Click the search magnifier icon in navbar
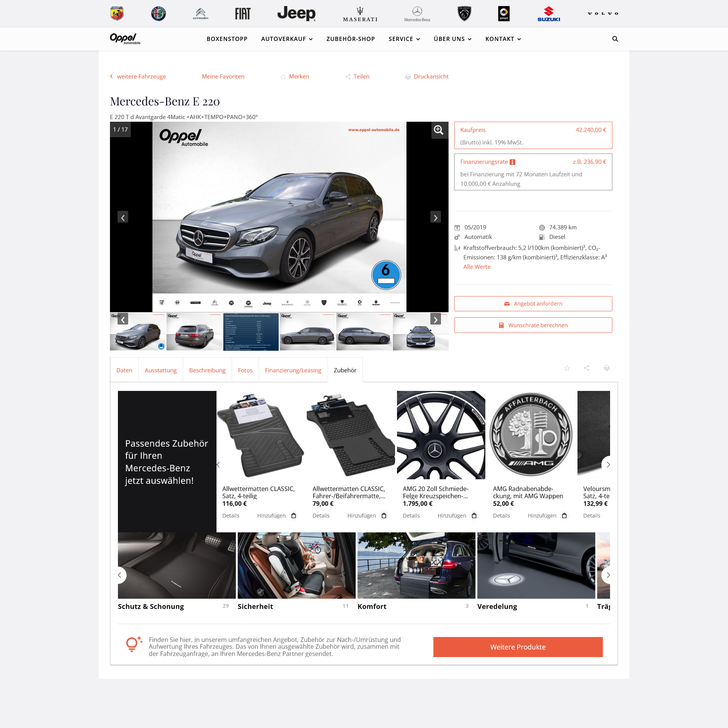This screenshot has height=728, width=728. click(615, 39)
